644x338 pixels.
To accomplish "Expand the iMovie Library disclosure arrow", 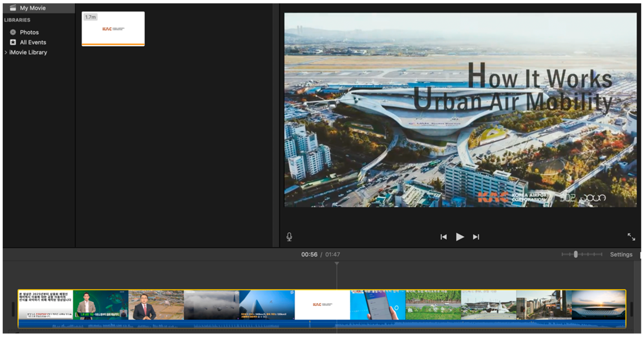I will point(6,52).
